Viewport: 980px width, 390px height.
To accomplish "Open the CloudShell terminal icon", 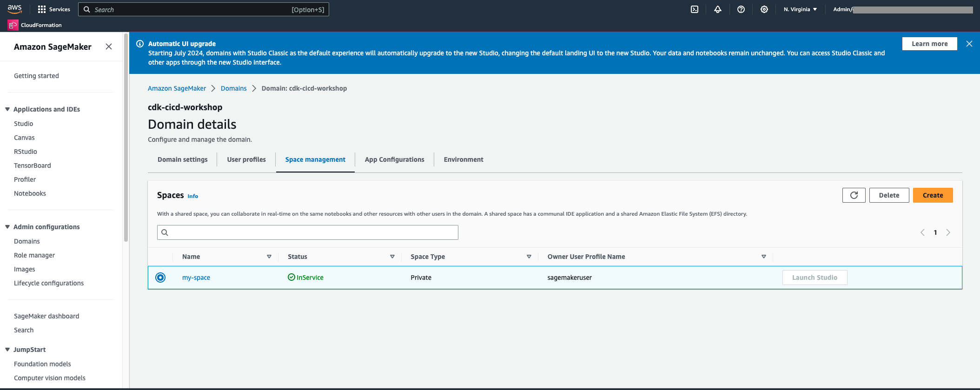I will coord(695,9).
